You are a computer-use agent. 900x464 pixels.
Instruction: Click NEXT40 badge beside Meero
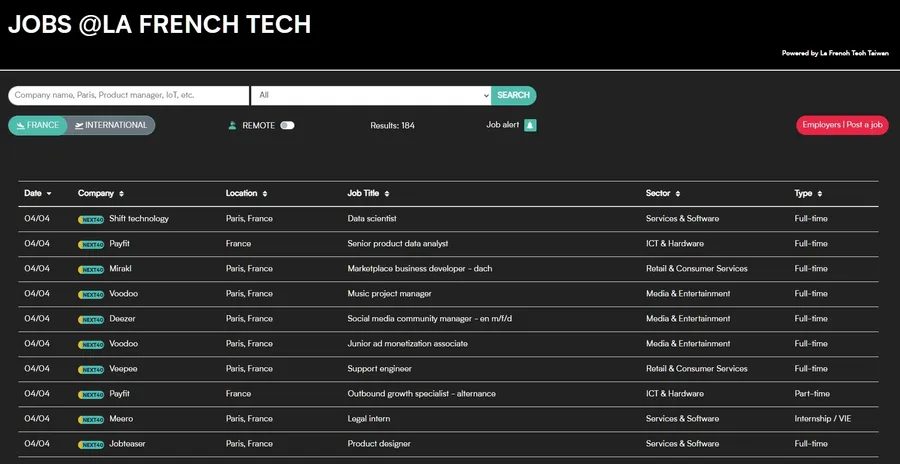coord(91,419)
